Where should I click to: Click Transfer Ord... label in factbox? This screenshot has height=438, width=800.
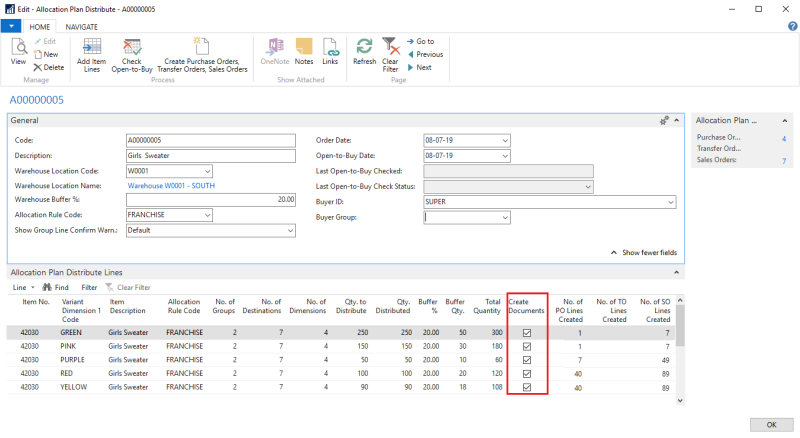coord(719,149)
